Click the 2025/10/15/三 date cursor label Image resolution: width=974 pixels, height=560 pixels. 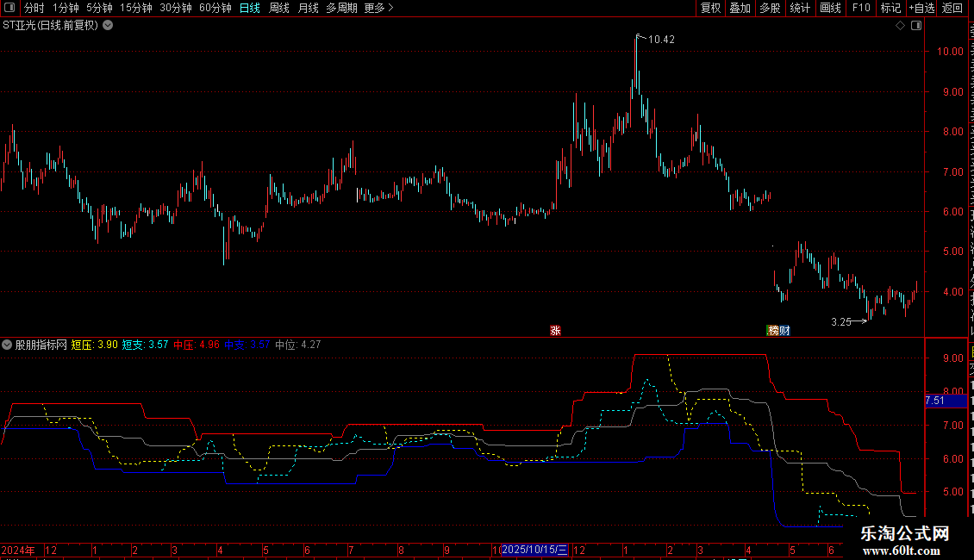click(x=534, y=550)
